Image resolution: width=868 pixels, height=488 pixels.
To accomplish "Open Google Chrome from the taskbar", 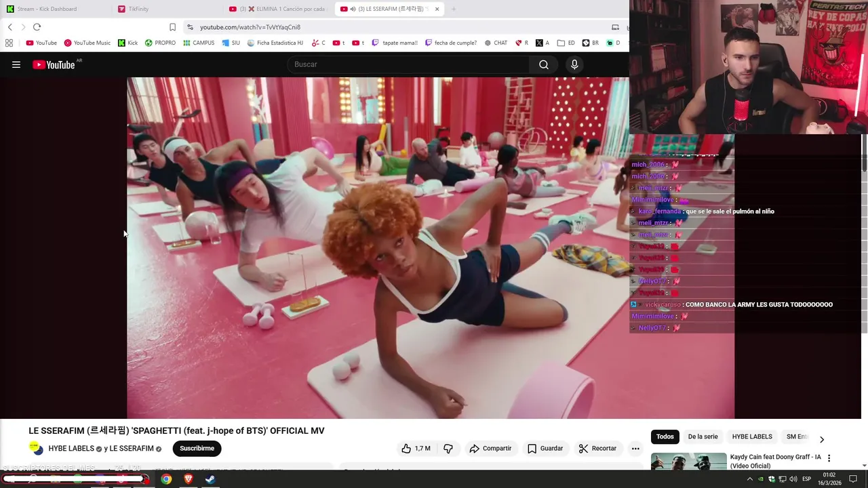I will (166, 479).
